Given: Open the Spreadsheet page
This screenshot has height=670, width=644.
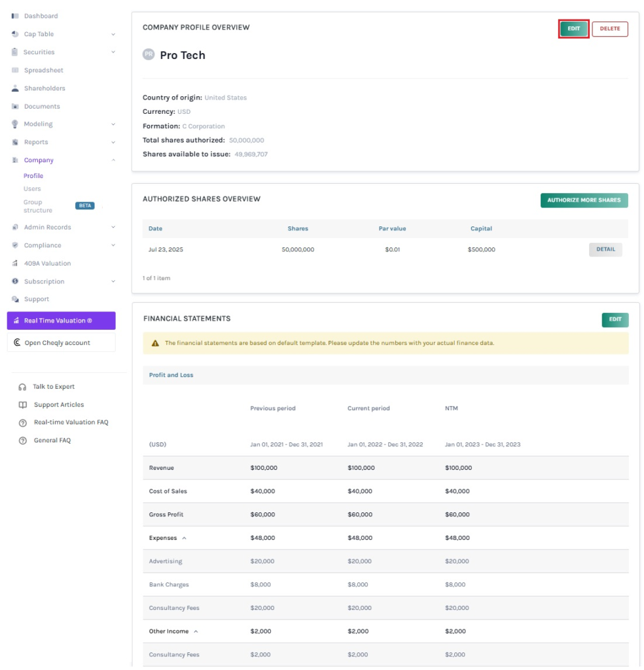Looking at the screenshot, I should pyautogui.click(x=44, y=70).
